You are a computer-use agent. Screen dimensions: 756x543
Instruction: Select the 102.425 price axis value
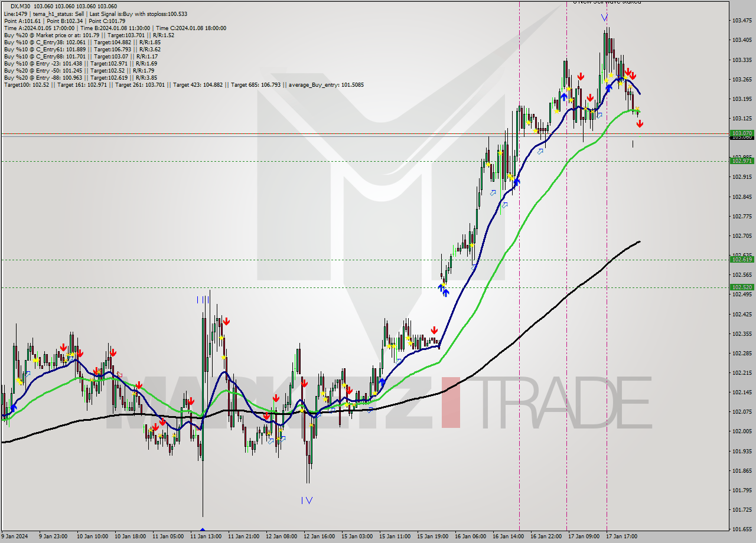point(742,314)
